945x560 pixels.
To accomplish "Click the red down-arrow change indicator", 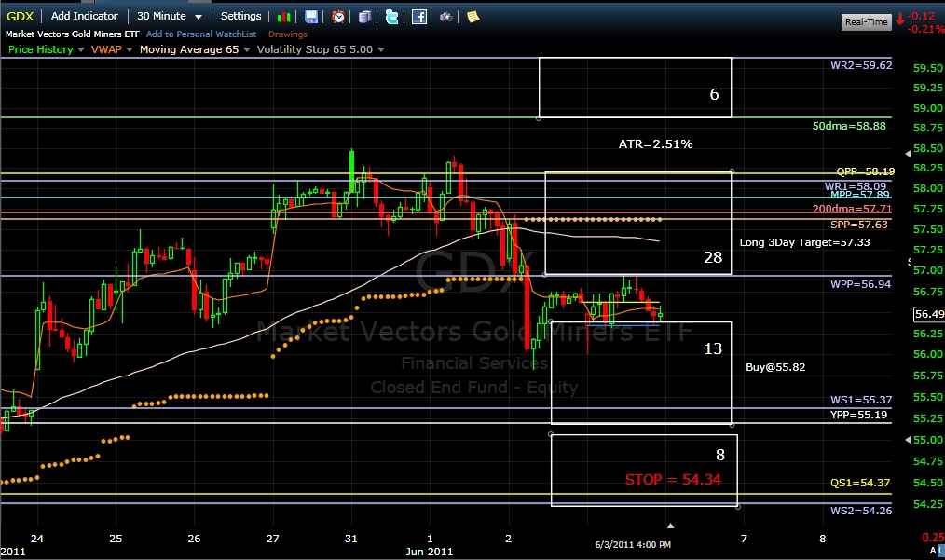I will coord(900,19).
